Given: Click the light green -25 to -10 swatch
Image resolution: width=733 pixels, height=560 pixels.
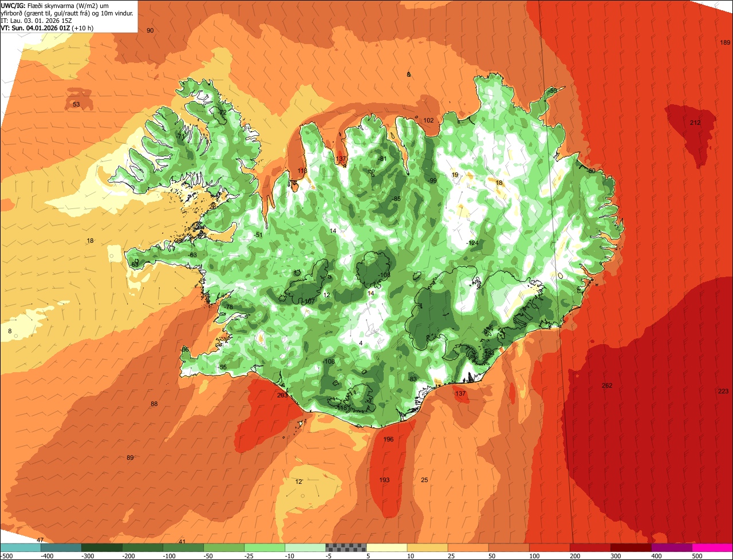Looking at the screenshot, I should [265, 548].
